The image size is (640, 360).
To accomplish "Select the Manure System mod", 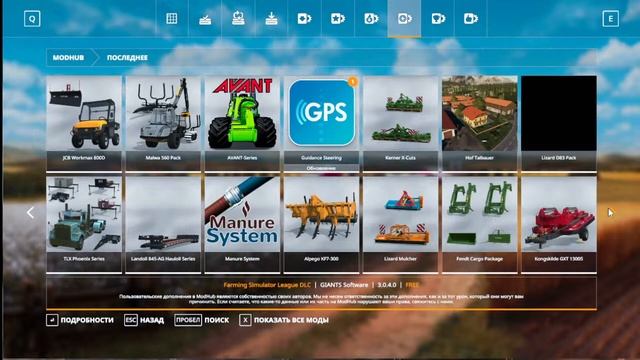I will click(242, 224).
